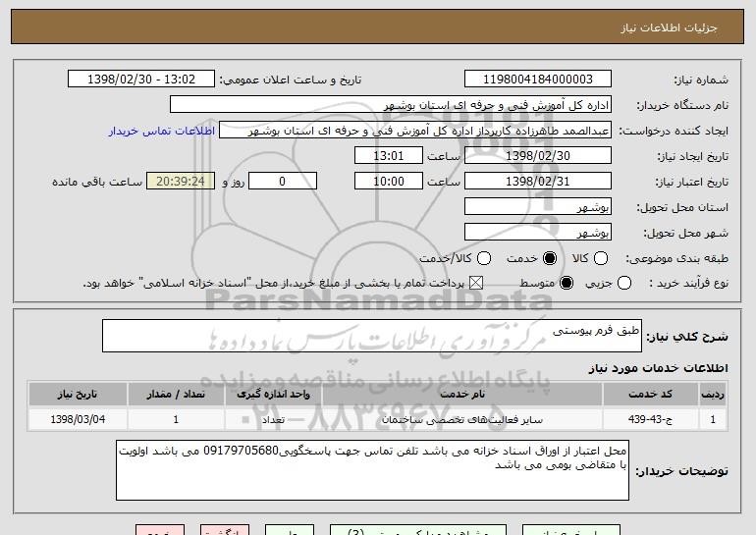Click the واحد اندازه گیری column header
Viewport: 756px width, 535px height.
273,395
